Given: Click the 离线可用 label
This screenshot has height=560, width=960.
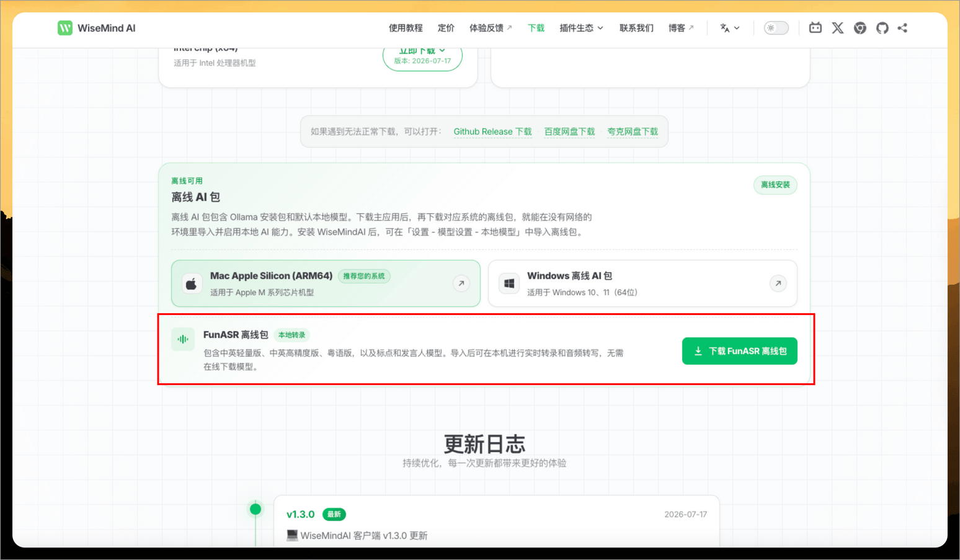Looking at the screenshot, I should pos(187,181).
